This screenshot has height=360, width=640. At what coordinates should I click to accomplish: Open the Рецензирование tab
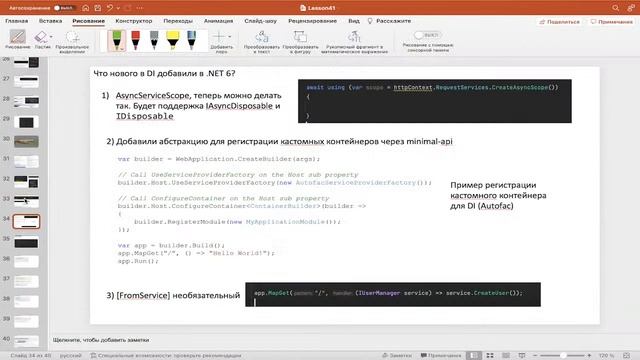(313, 21)
